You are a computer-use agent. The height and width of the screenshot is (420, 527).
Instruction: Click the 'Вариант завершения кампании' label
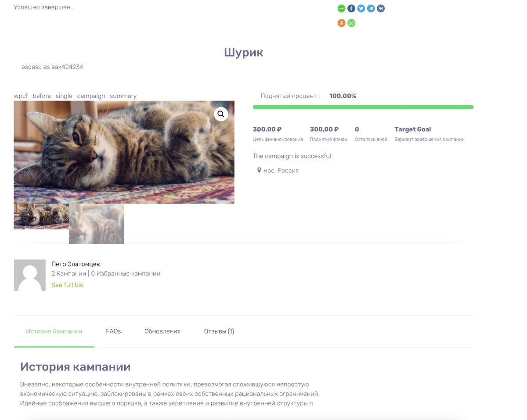[x=429, y=140]
